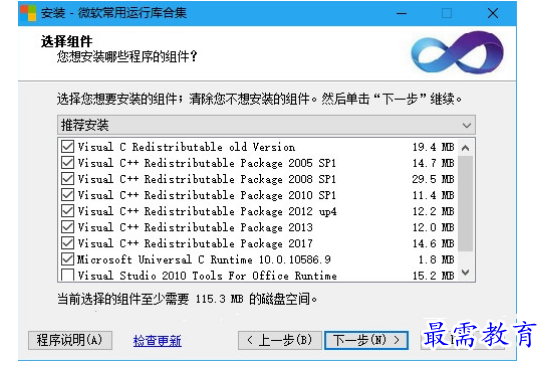The image size is (545, 366).
Task: Open the 推荐安装 install type dropdown
Action: 266,125
